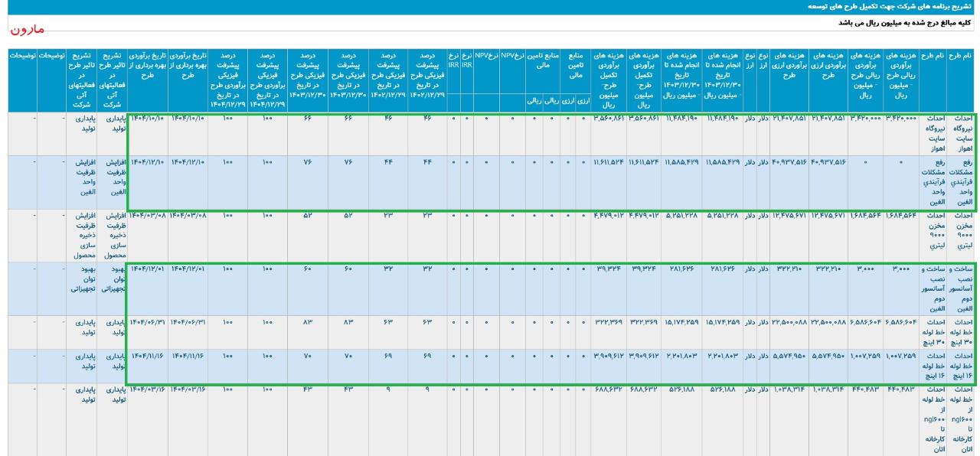
Task: Click the rightmost ساخت و نصب آسانسور دوم الفین cell
Action: (962, 289)
